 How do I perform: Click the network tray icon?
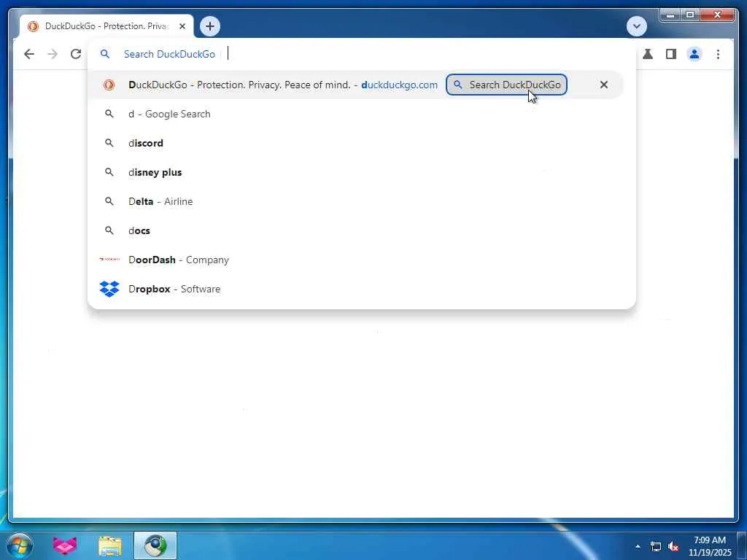point(656,547)
